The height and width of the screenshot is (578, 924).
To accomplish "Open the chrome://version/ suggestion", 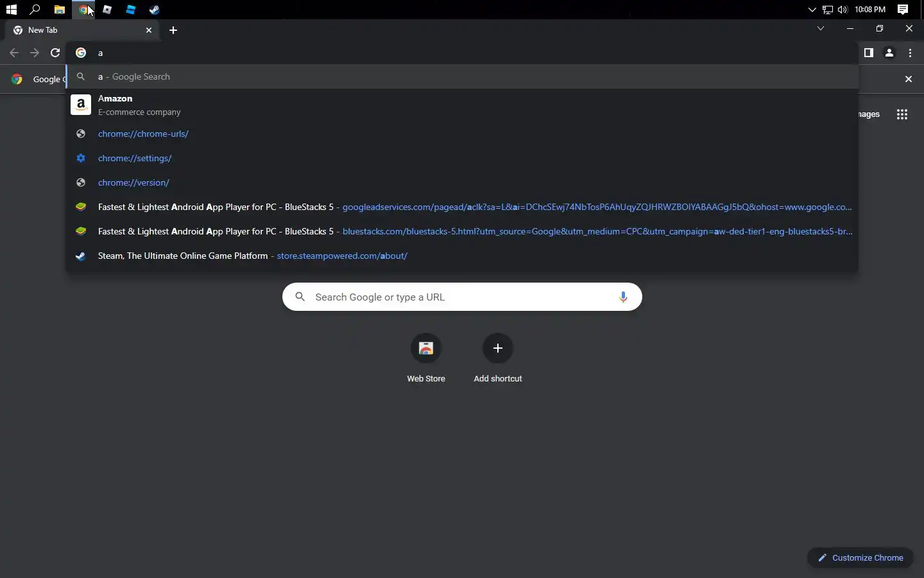I will coord(462,182).
